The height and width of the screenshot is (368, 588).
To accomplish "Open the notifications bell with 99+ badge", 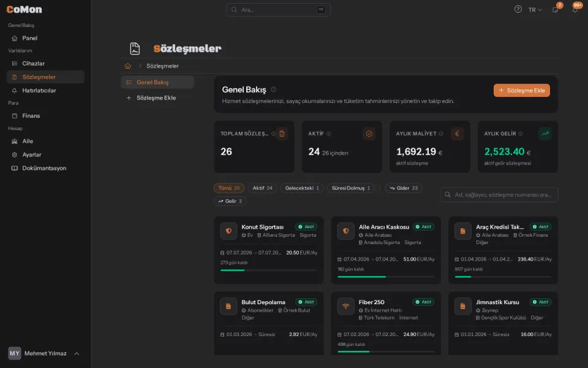I will point(575,9).
